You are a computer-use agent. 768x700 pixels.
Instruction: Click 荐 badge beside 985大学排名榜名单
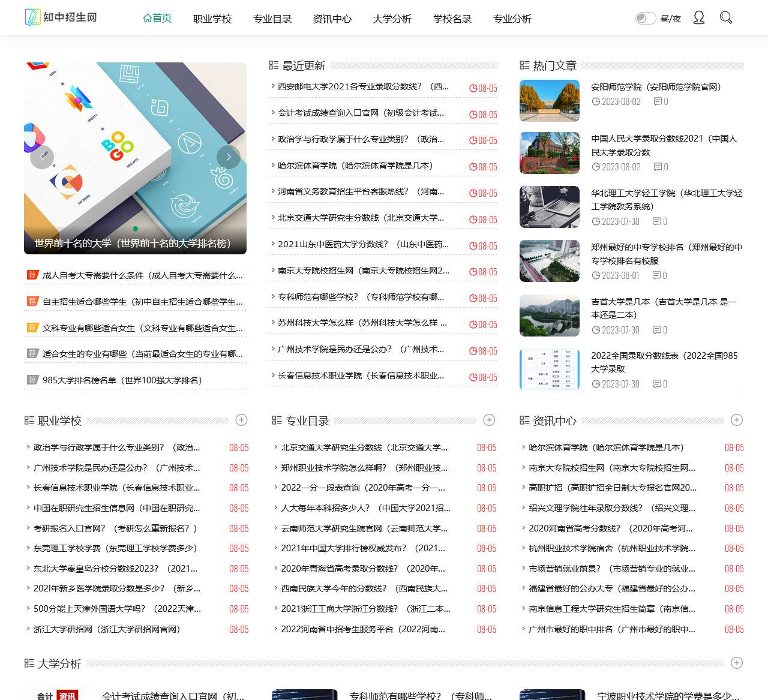(x=32, y=380)
